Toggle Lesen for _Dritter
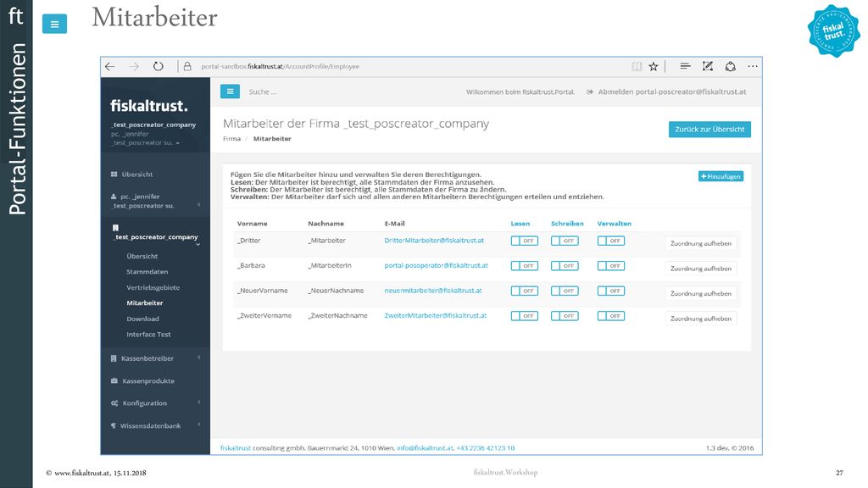Image resolution: width=868 pixels, height=488 pixels. point(524,241)
